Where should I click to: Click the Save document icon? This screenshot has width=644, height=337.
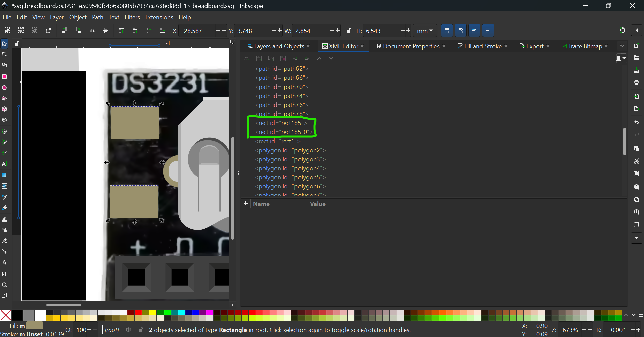coord(636,70)
